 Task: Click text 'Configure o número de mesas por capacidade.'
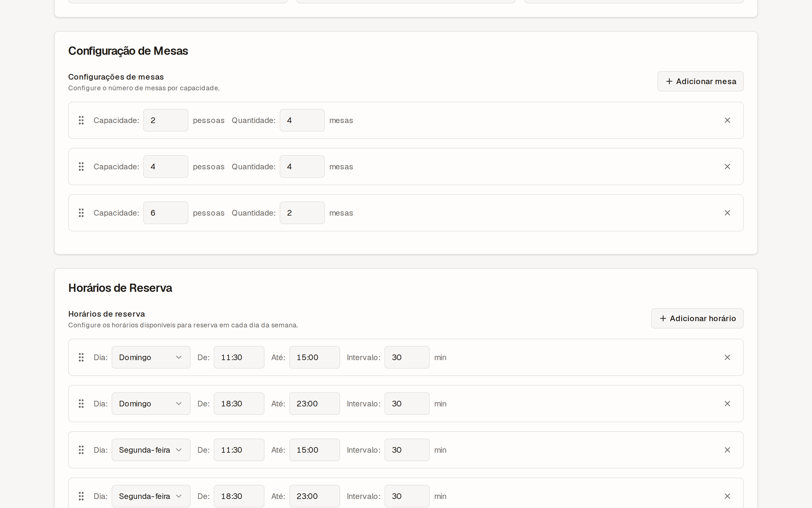[x=144, y=88]
